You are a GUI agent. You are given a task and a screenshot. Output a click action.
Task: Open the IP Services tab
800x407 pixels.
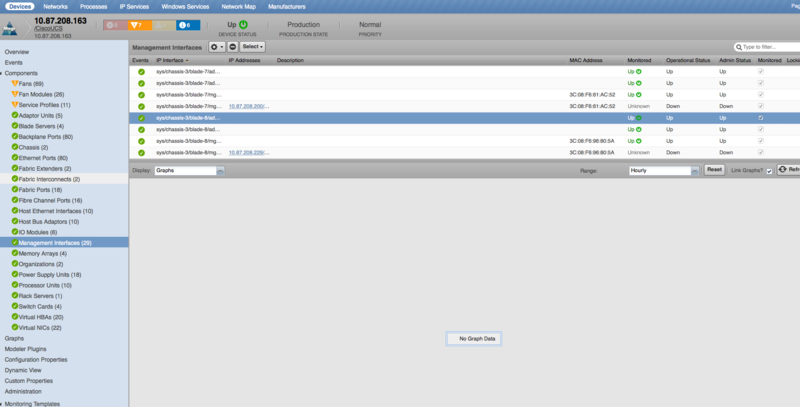tap(134, 7)
